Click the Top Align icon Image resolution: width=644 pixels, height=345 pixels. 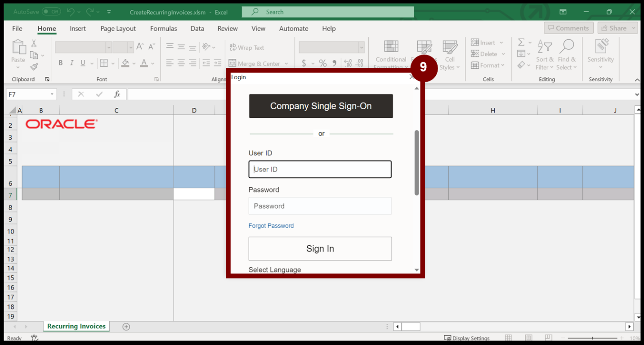pos(170,46)
